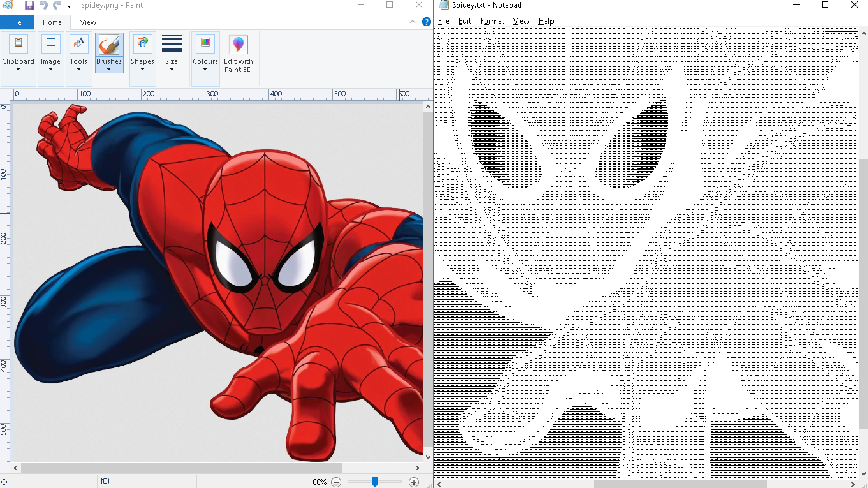The height and width of the screenshot is (488, 868).
Task: Maximize the Notepad window
Action: coord(825,5)
